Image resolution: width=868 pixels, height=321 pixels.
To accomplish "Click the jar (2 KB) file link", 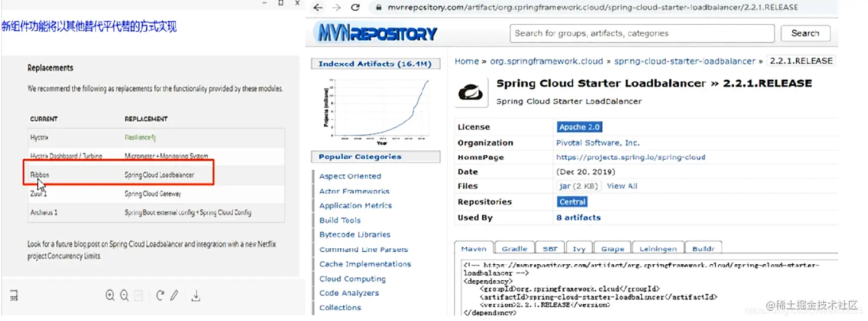I will click(x=579, y=186).
